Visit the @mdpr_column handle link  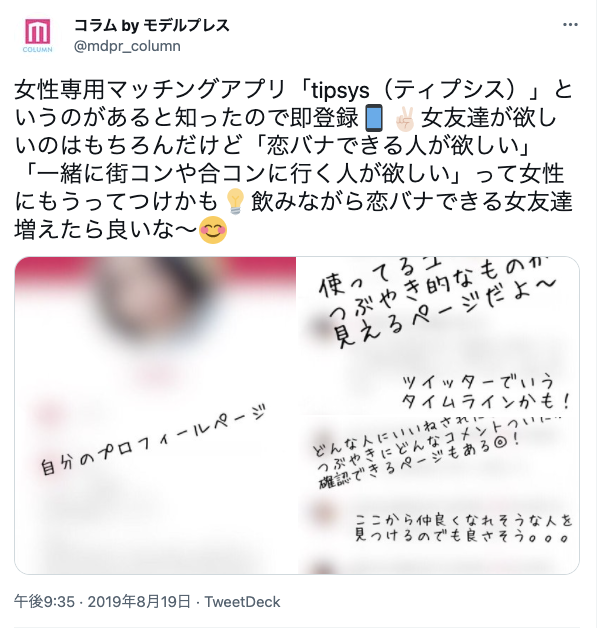pyautogui.click(x=127, y=46)
